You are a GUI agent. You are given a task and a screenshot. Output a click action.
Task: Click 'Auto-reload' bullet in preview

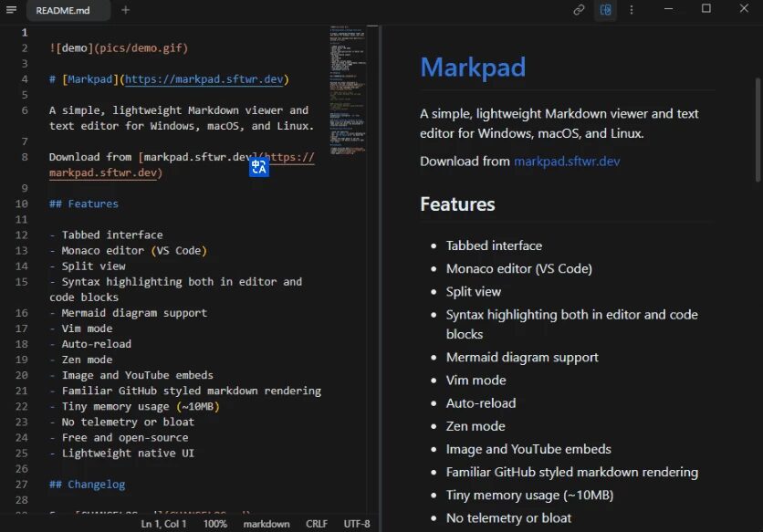coord(481,403)
